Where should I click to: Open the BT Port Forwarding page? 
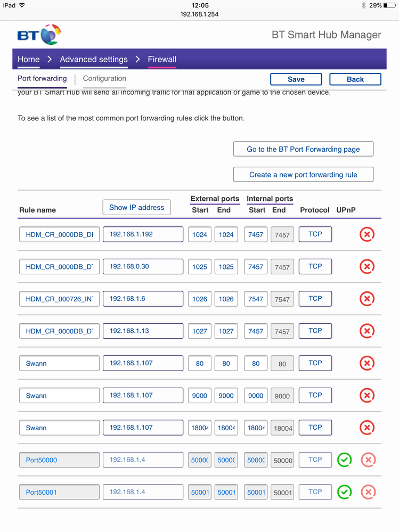pos(303,149)
